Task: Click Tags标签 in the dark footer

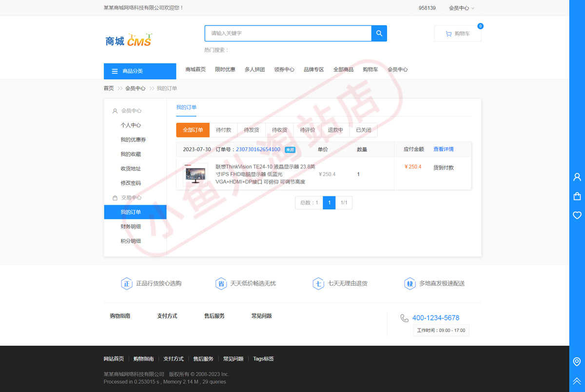Action: click(x=264, y=359)
